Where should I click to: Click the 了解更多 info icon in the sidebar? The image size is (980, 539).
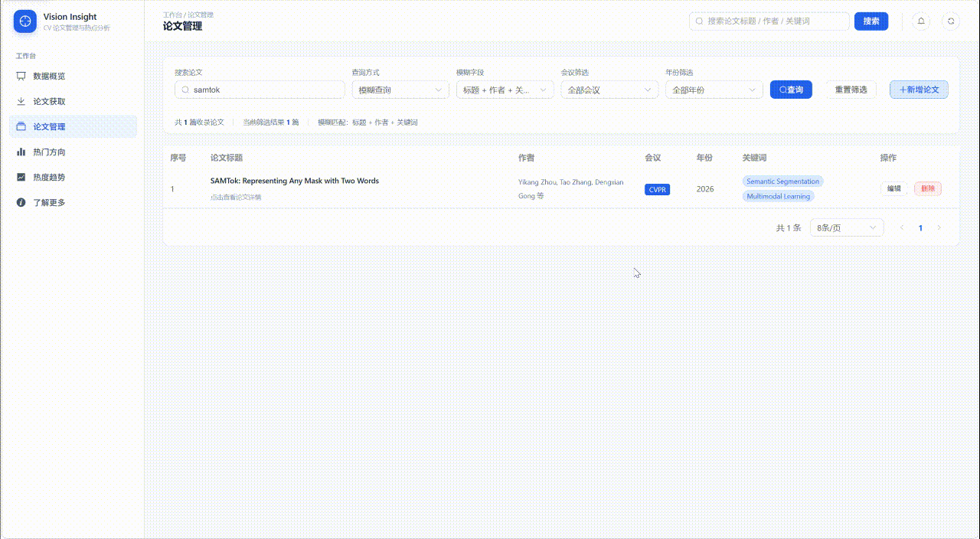pos(21,203)
